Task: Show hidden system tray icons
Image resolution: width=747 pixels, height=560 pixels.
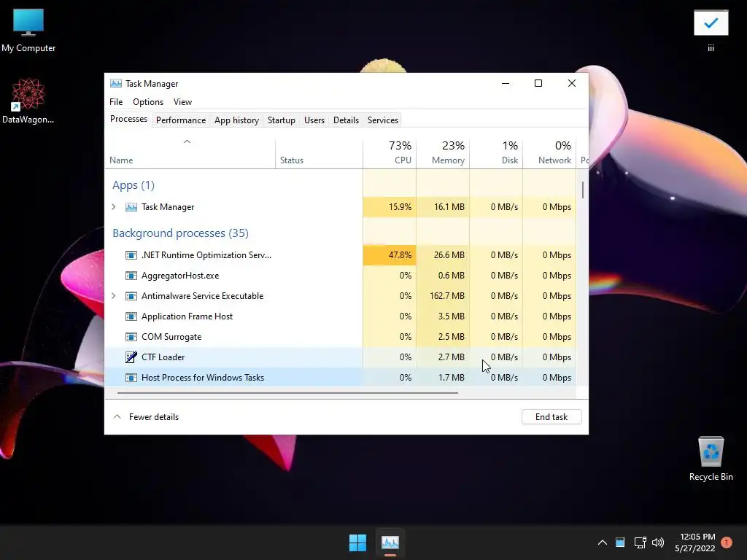Action: (602, 542)
